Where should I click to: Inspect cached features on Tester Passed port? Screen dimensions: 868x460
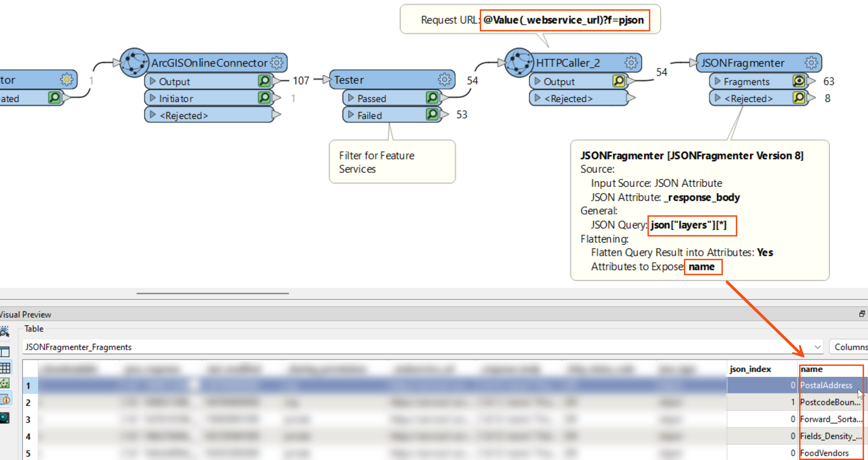point(432,98)
